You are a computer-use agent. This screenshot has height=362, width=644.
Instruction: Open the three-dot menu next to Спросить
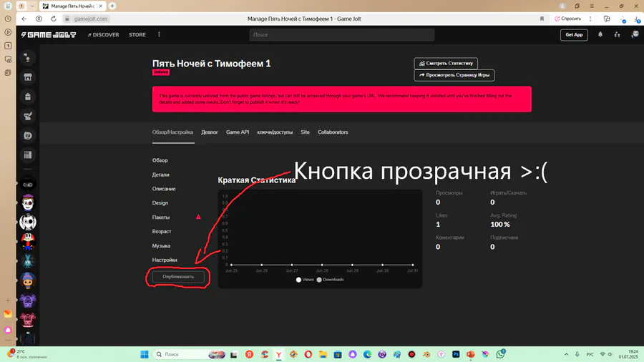[590, 19]
